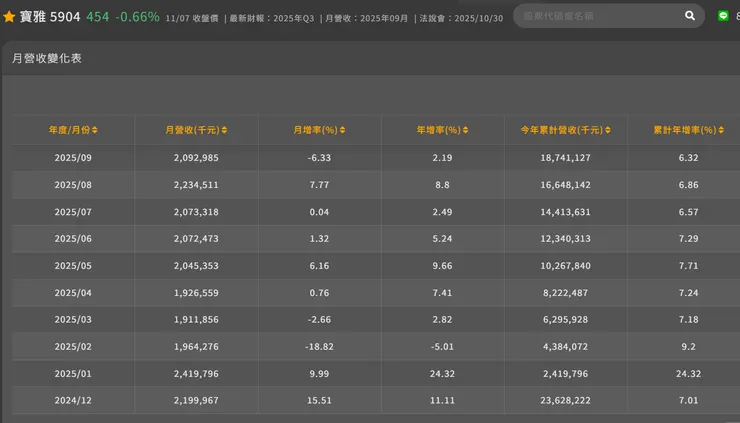Image resolution: width=740 pixels, height=423 pixels.
Task: Click yearly growth value 2.19
Action: [x=442, y=158]
